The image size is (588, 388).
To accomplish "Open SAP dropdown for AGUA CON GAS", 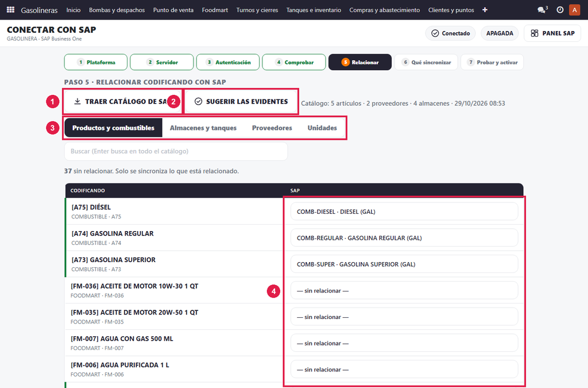I will tap(404, 343).
